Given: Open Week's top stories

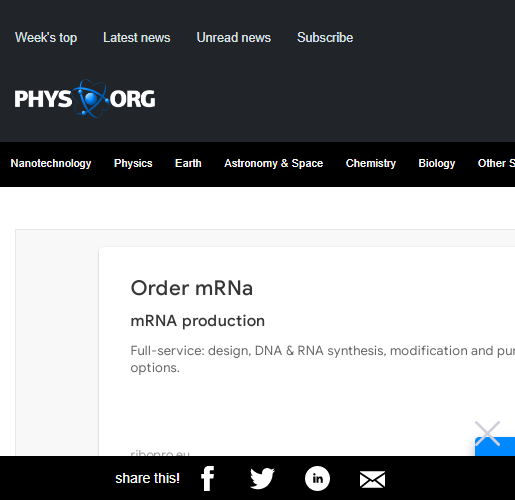Looking at the screenshot, I should click(x=46, y=37).
